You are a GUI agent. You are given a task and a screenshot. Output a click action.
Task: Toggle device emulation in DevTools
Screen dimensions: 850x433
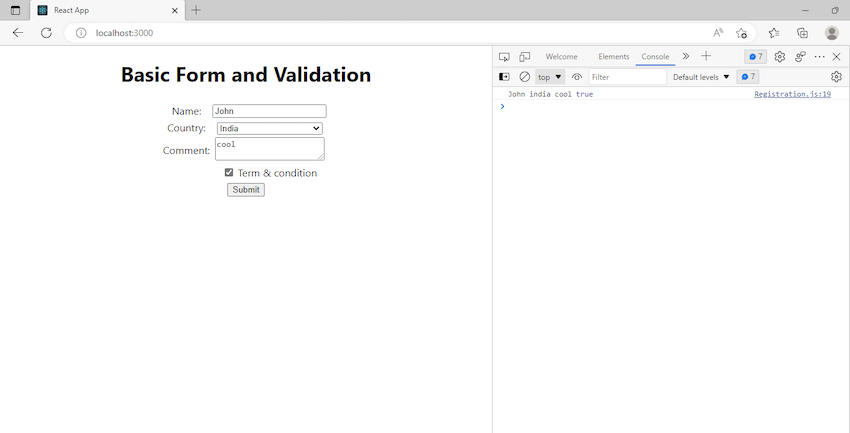click(524, 56)
